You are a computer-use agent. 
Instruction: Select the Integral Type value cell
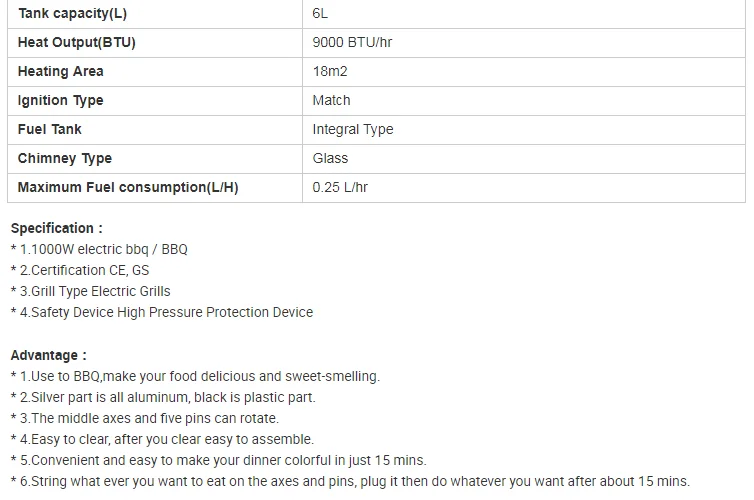pyautogui.click(x=524, y=130)
